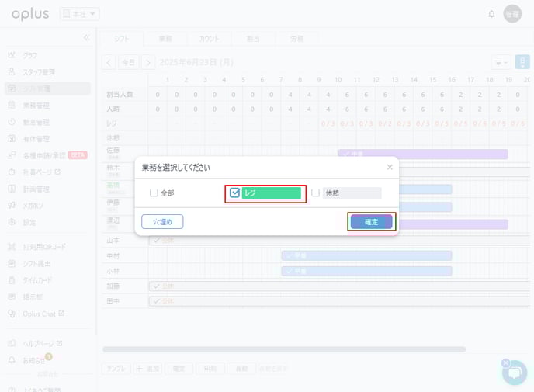Viewport: 534px width, 392px height.
Task: Uncheck the レジ checkbox
Action: point(234,193)
